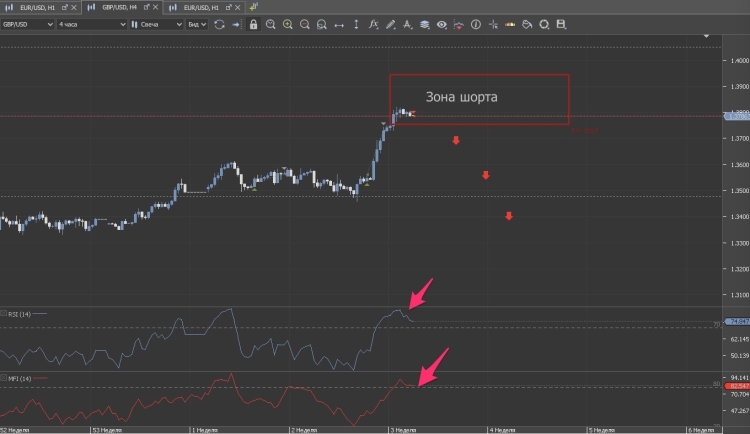Image resolution: width=750 pixels, height=434 pixels.
Task: Click the circular theme settings icon
Action: point(544,24)
